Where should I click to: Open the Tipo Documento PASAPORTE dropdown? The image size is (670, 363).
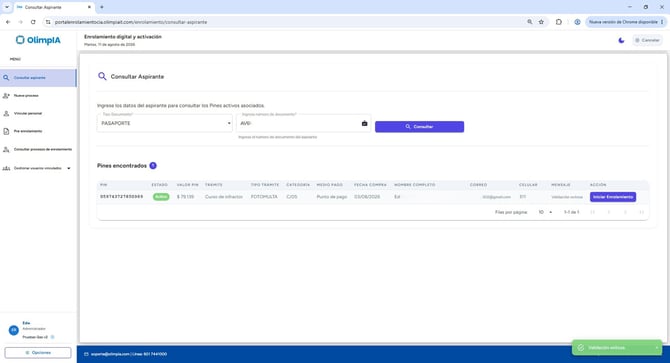pos(165,123)
